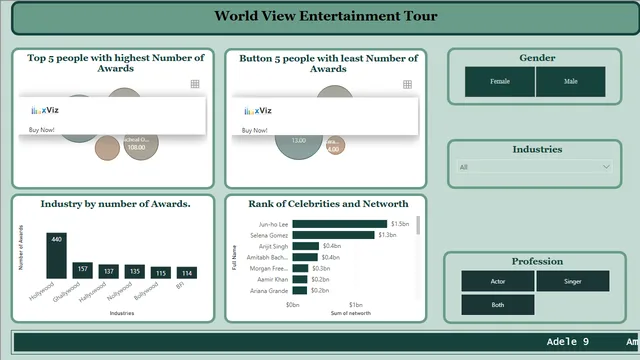The width and height of the screenshot is (640, 360).
Task: Click xViz logo in Button 5 awards card
Action: click(x=258, y=111)
